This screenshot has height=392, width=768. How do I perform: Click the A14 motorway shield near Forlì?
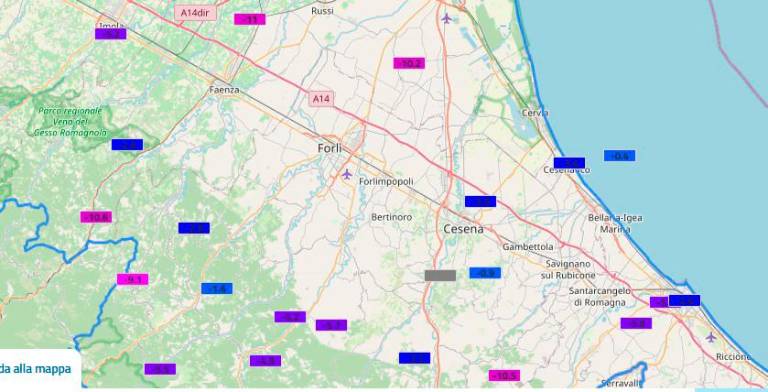[x=321, y=99]
